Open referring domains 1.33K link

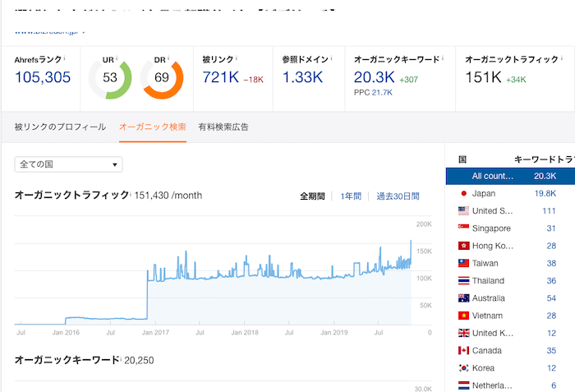point(302,77)
